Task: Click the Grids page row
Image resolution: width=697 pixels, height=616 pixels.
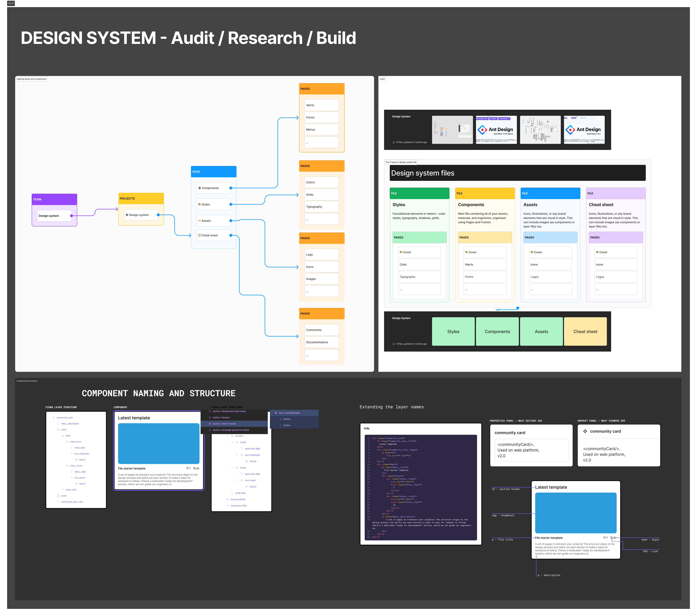Action: click(321, 195)
